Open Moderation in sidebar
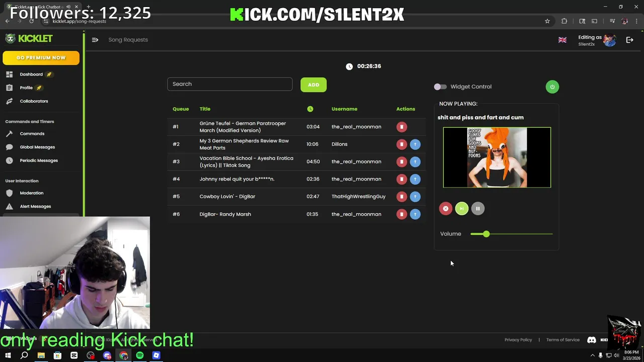Screen dimensions: 644x362 pos(31,193)
